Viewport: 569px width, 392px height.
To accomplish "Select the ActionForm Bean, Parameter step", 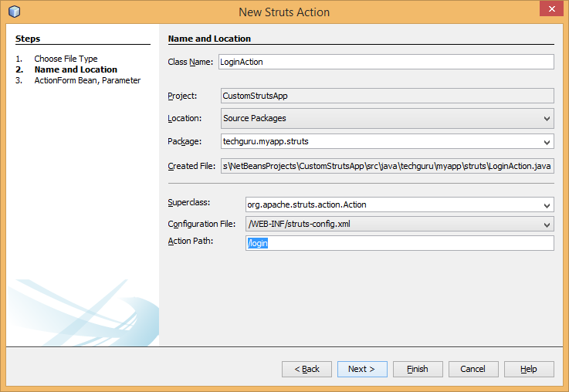I will 87,80.
